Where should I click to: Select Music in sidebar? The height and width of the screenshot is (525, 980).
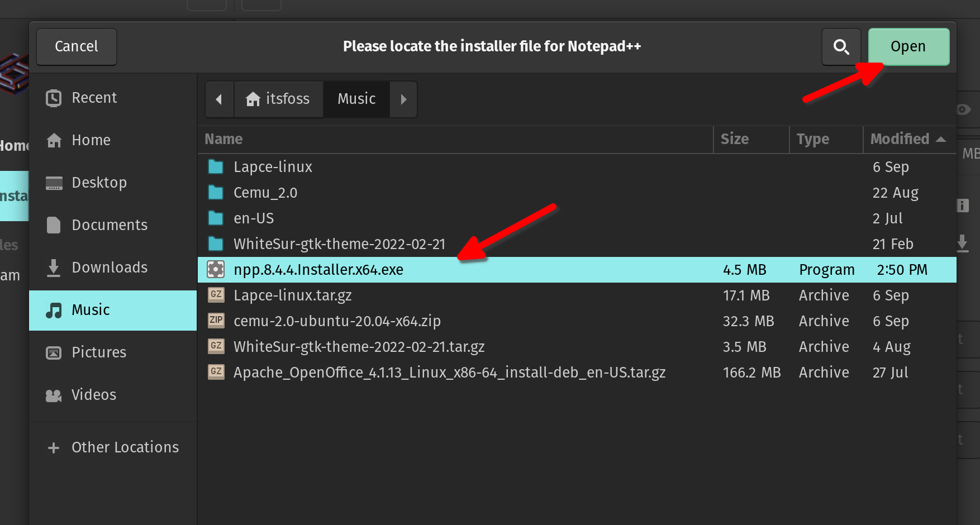[x=113, y=310]
